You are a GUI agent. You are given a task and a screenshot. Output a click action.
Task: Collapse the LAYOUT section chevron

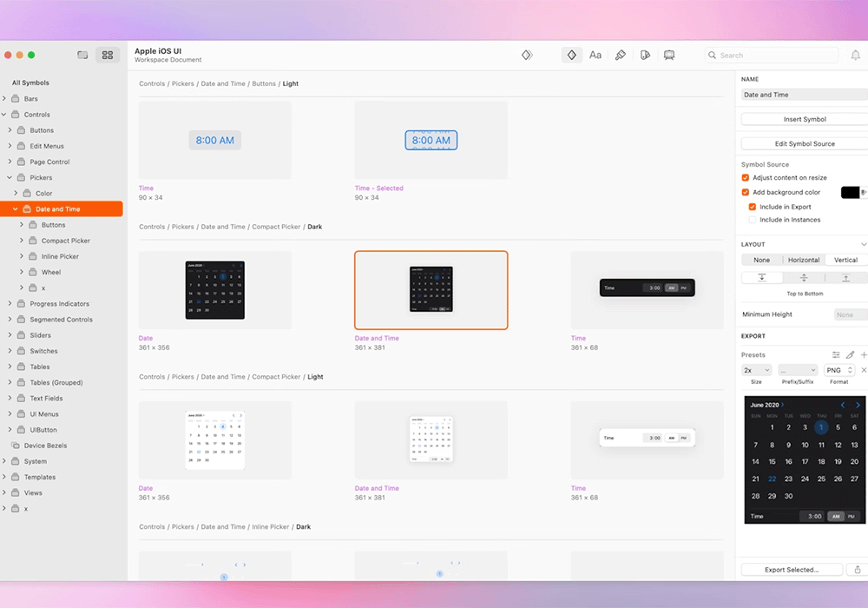coord(863,244)
